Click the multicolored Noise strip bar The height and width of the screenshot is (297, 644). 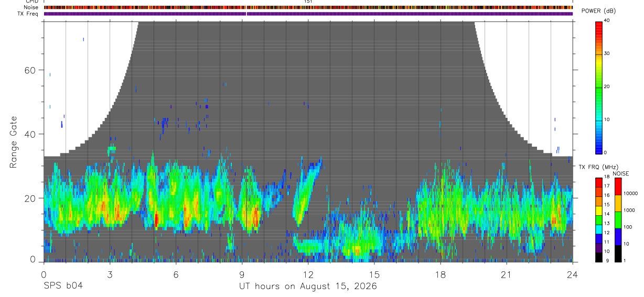(x=308, y=7)
